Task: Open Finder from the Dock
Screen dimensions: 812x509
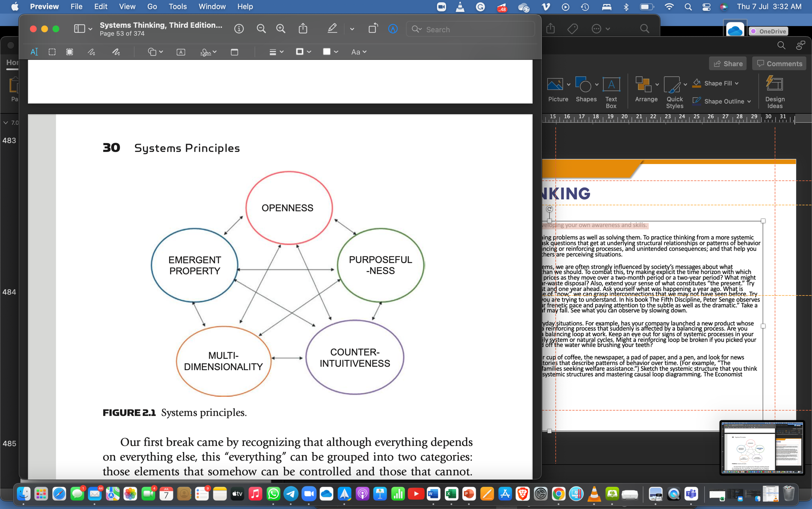Action: 24,494
